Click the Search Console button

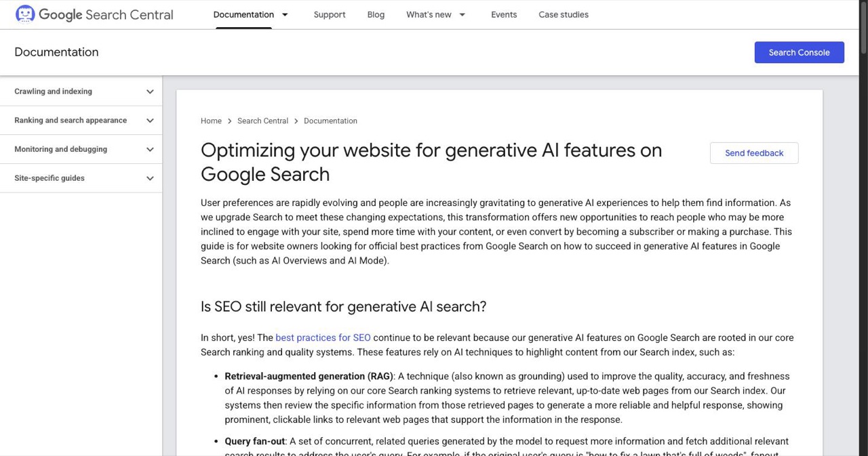click(x=800, y=52)
